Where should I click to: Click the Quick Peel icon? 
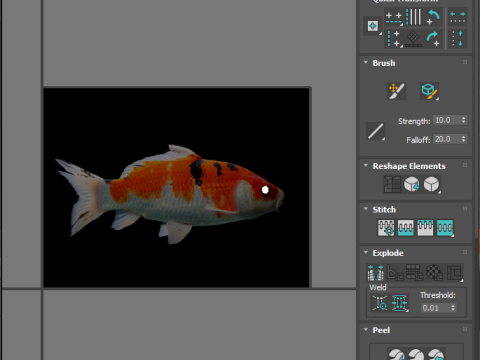point(396,354)
